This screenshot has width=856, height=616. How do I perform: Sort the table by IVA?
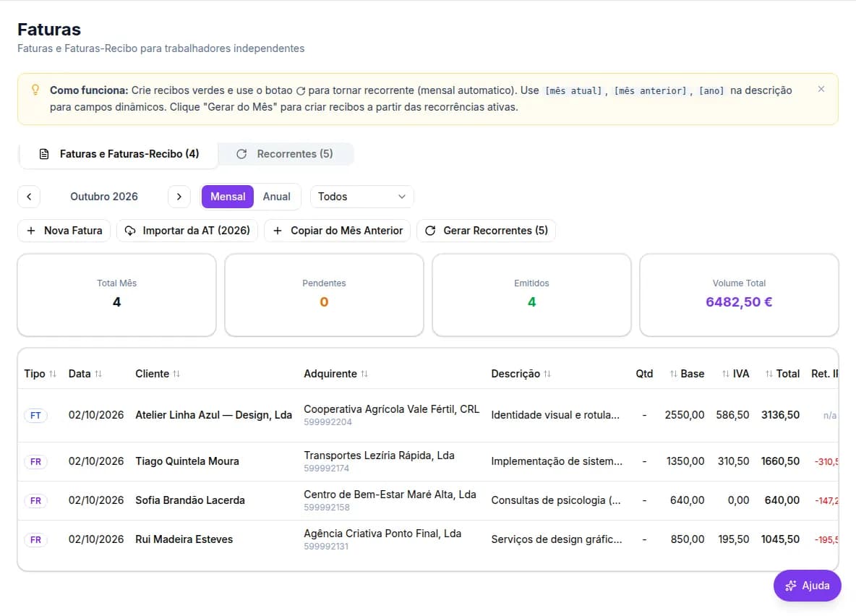pos(735,374)
